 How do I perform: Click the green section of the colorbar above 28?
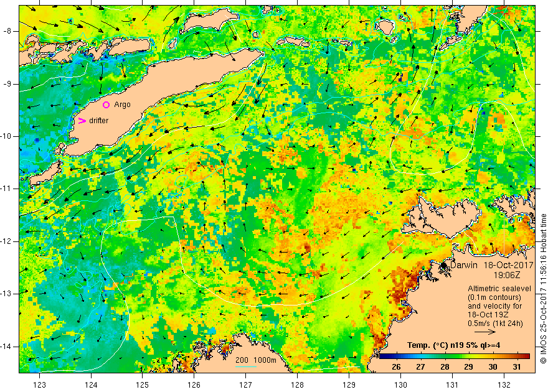tap(445, 357)
